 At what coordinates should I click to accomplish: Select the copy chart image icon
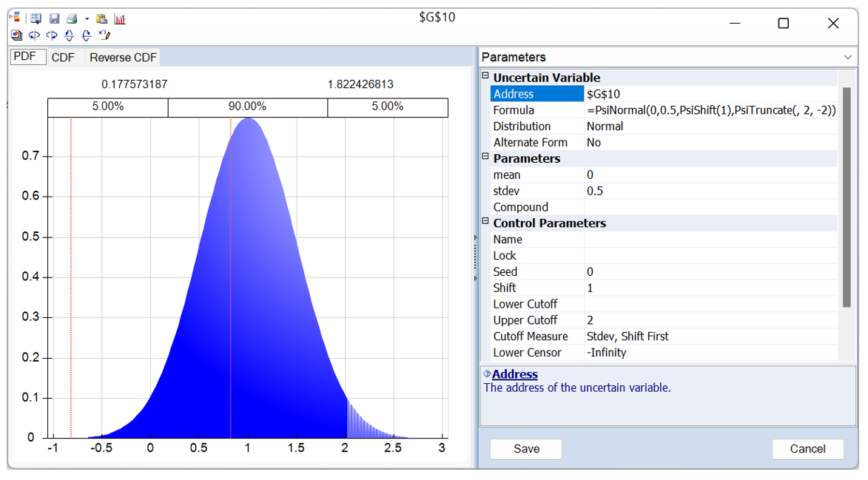tap(16, 35)
